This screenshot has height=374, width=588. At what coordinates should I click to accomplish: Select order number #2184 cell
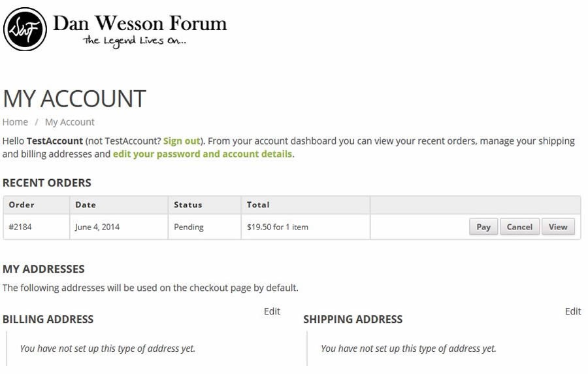37,227
